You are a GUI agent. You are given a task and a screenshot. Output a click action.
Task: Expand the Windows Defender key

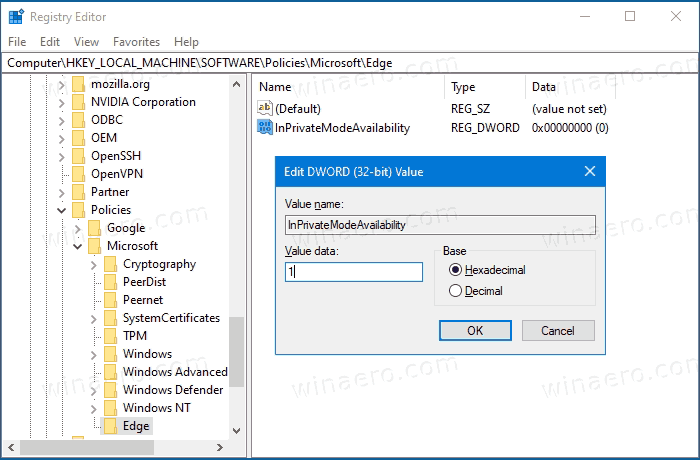pyautogui.click(x=93, y=390)
